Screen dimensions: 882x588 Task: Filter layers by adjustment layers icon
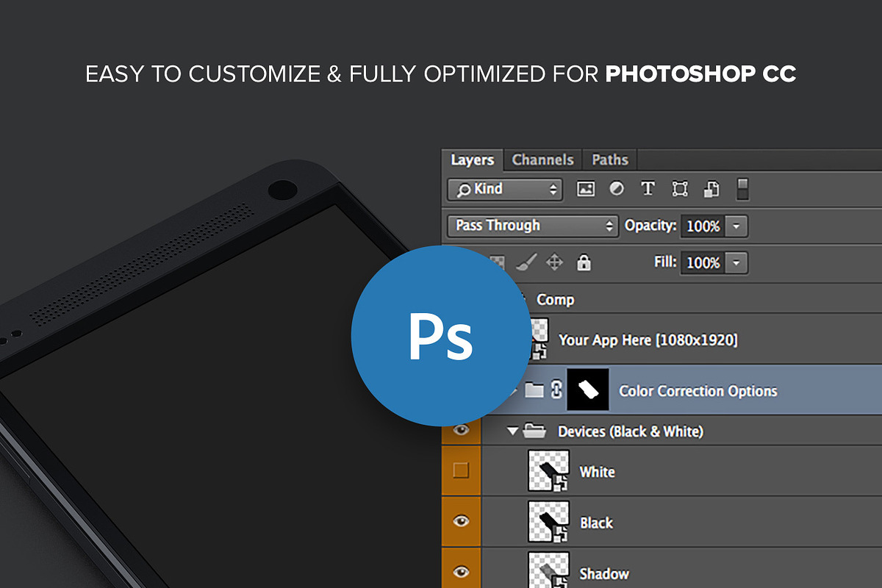[617, 189]
